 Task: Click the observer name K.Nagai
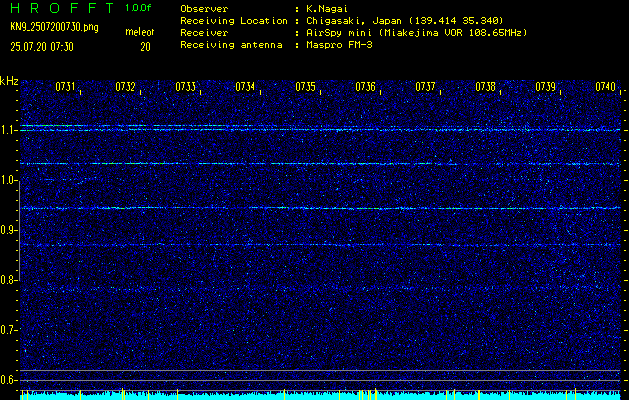pos(325,9)
